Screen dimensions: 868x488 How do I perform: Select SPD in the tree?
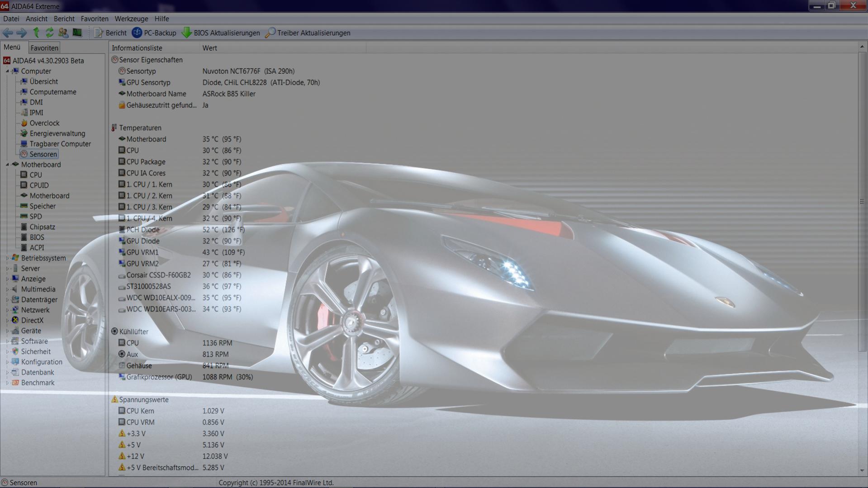pos(36,217)
